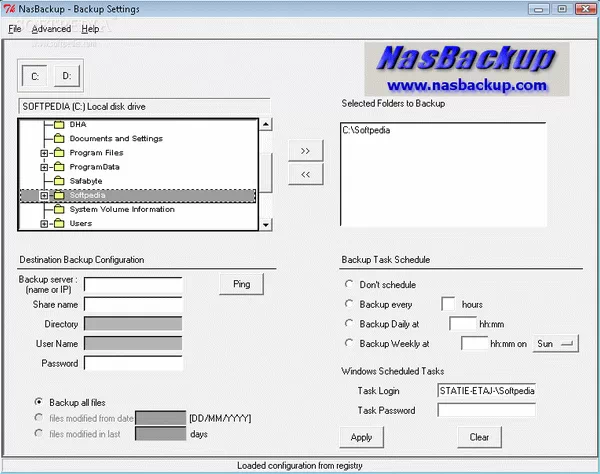Click the folder tree scrollbar thumb
The height and width of the screenshot is (474, 600).
pos(266,173)
